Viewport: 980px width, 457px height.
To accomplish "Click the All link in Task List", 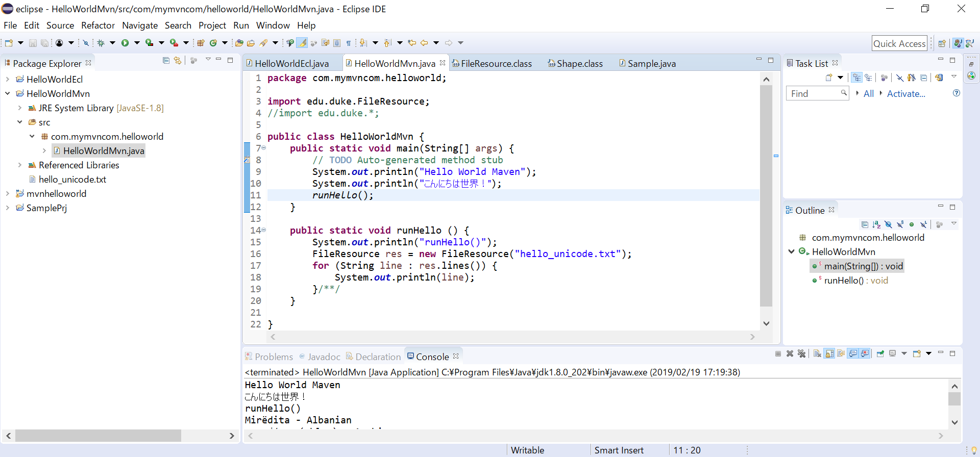I will 869,93.
